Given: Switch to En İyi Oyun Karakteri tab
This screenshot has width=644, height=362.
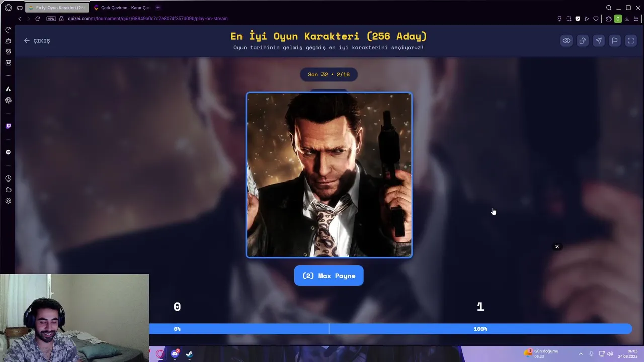Looking at the screenshot, I should 56,8.
